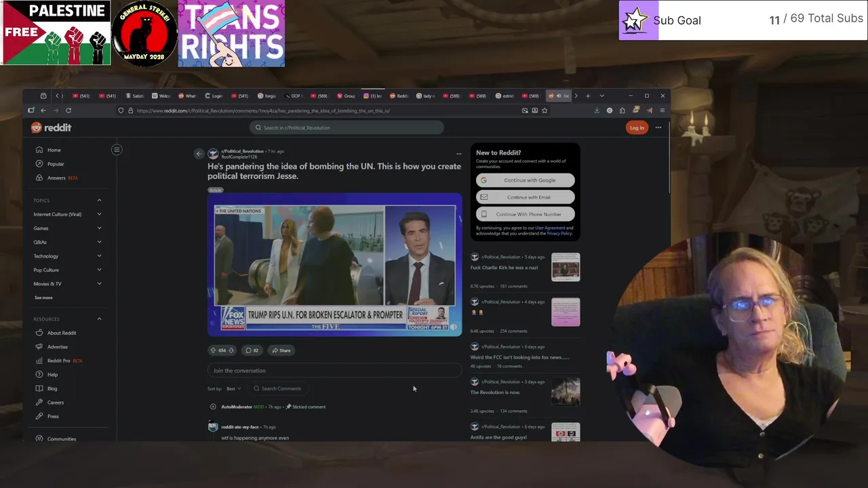Open a new browser tab

588,96
